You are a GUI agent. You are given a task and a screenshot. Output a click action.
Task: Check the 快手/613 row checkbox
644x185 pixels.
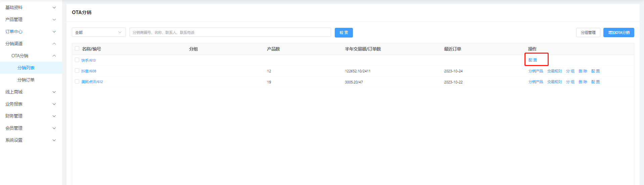[77, 60]
